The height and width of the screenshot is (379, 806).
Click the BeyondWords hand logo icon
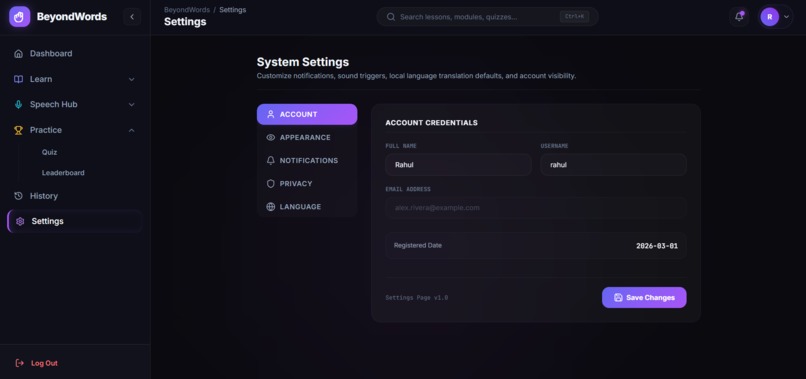click(20, 17)
